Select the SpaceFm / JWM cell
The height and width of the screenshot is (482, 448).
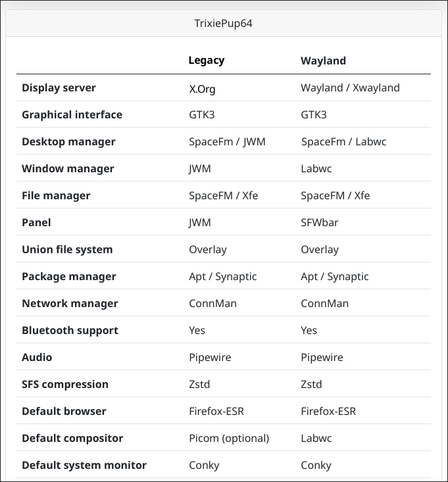point(227,141)
